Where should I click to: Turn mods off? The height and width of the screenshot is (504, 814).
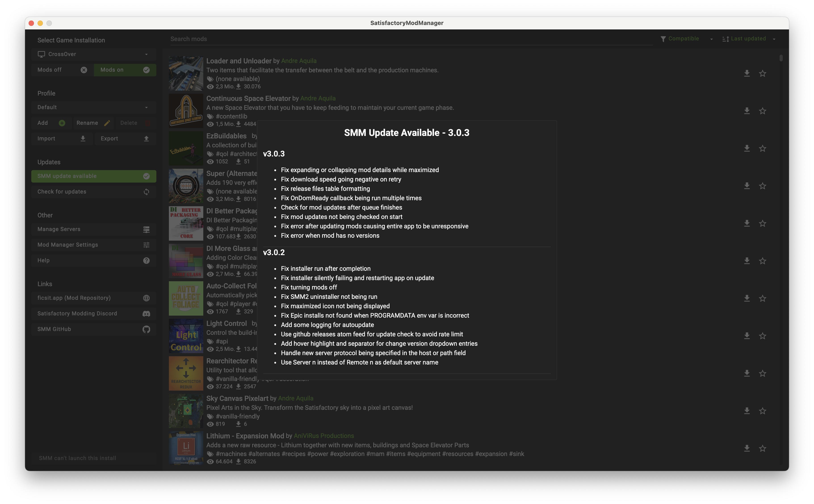coord(62,70)
